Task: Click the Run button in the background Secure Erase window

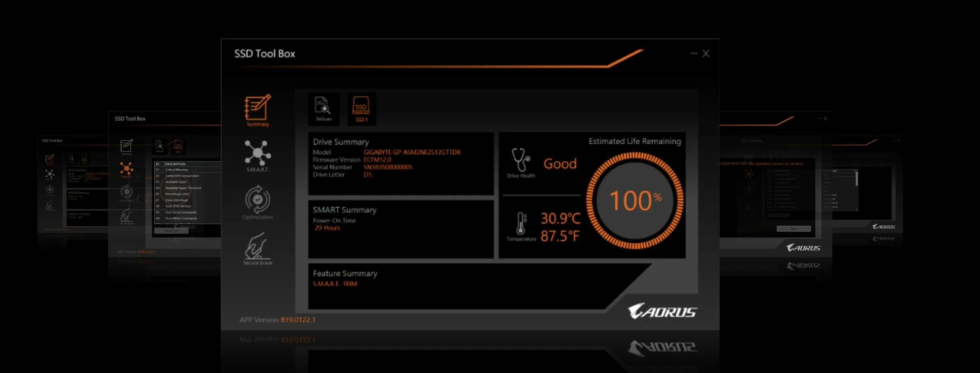Action: 794,229
